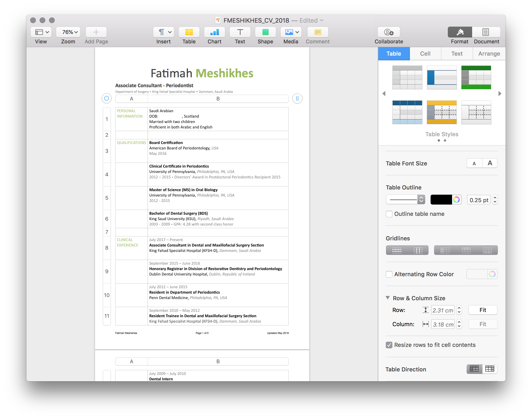The width and height of the screenshot is (532, 419).
Task: Click the CLINICAL EXPERIENCE cell
Action: pyautogui.click(x=131, y=248)
